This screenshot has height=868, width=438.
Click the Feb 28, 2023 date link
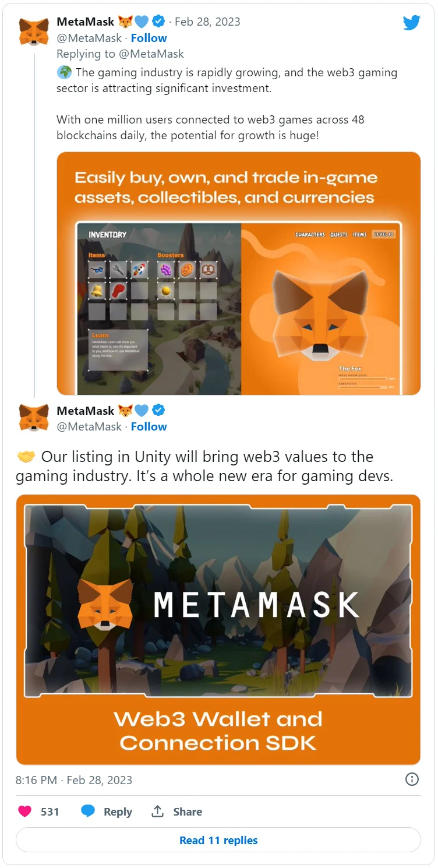tap(207, 22)
